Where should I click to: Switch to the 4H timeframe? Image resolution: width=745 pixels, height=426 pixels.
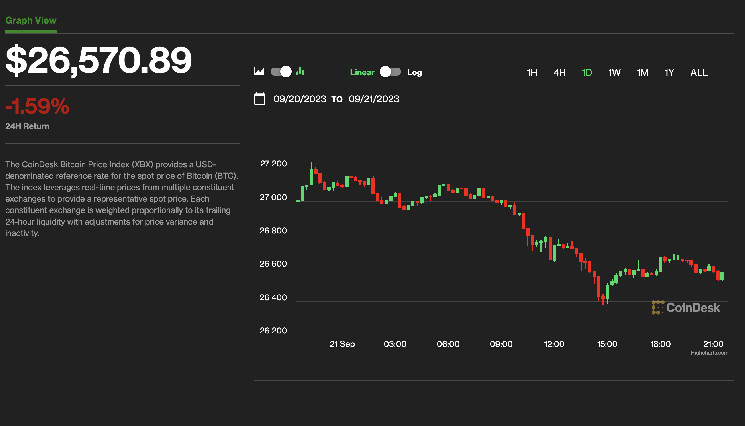point(560,72)
